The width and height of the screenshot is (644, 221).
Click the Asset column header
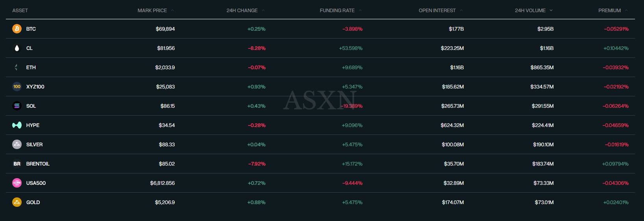[20, 11]
